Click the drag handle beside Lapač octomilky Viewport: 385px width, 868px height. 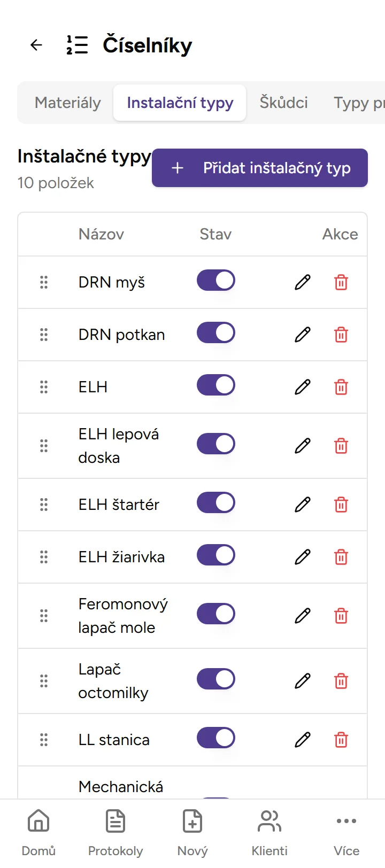coord(43,681)
